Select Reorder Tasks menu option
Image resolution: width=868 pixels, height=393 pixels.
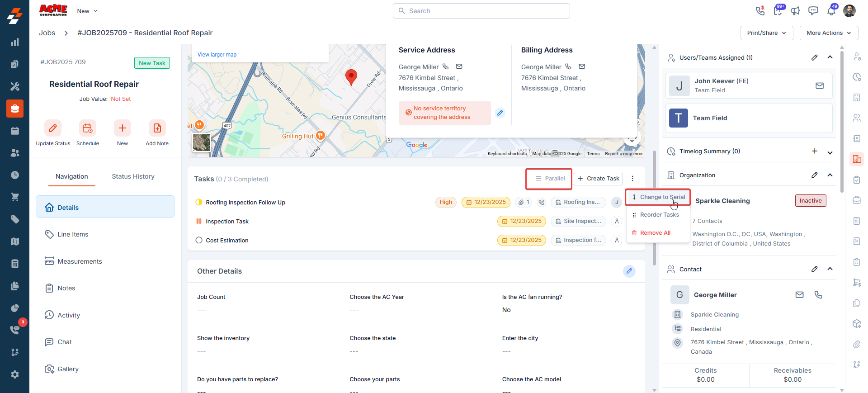click(658, 215)
